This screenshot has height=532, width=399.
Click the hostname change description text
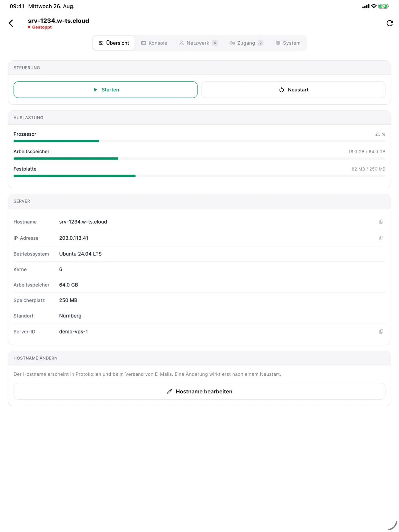point(147,374)
